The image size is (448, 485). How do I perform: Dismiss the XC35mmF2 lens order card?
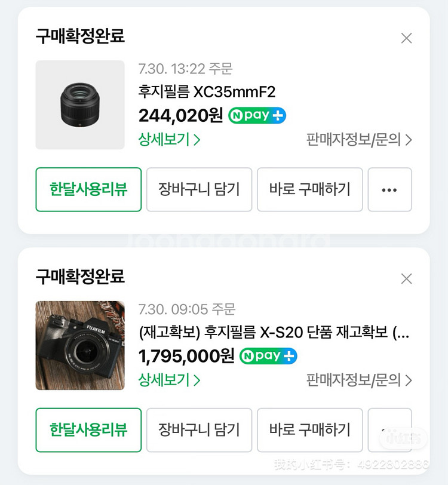pos(406,38)
